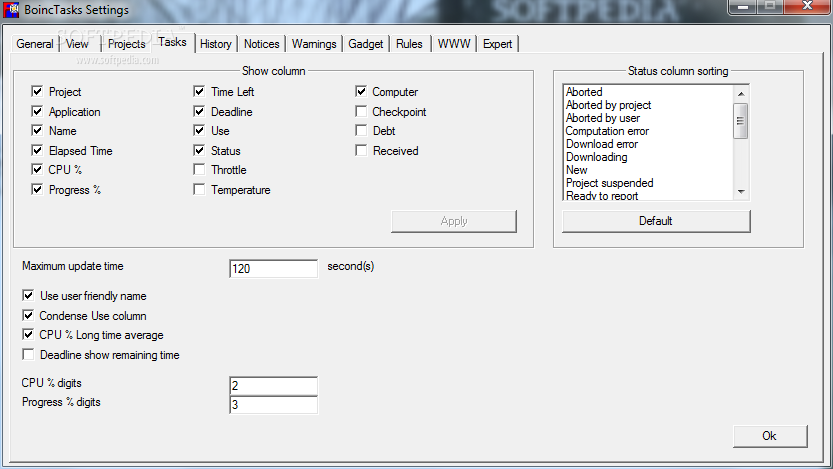
Task: Select 'Aborted' in status sorting list
Action: (x=584, y=92)
